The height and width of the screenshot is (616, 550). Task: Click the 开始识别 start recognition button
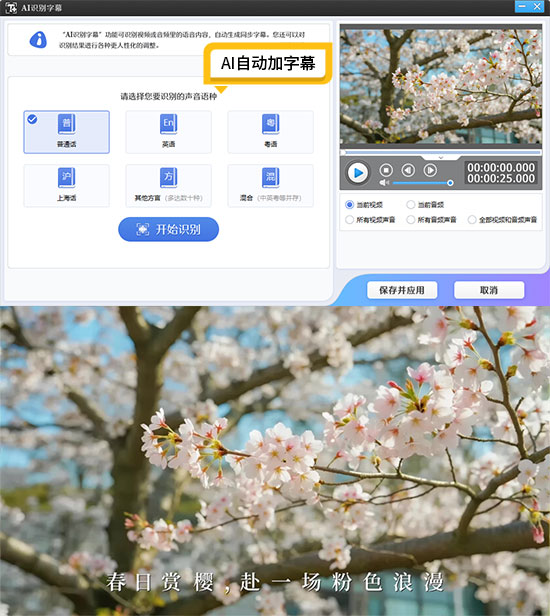(169, 229)
